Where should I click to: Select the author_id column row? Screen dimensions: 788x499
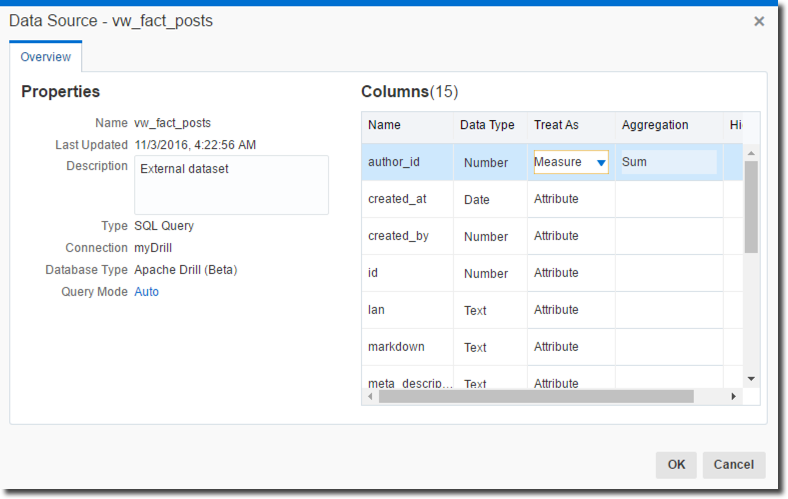(x=552, y=162)
